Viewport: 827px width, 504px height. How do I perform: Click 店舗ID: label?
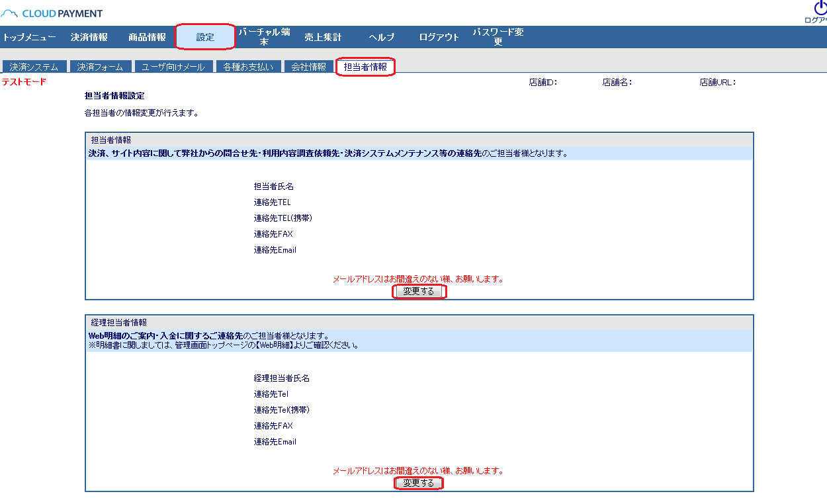click(x=544, y=83)
